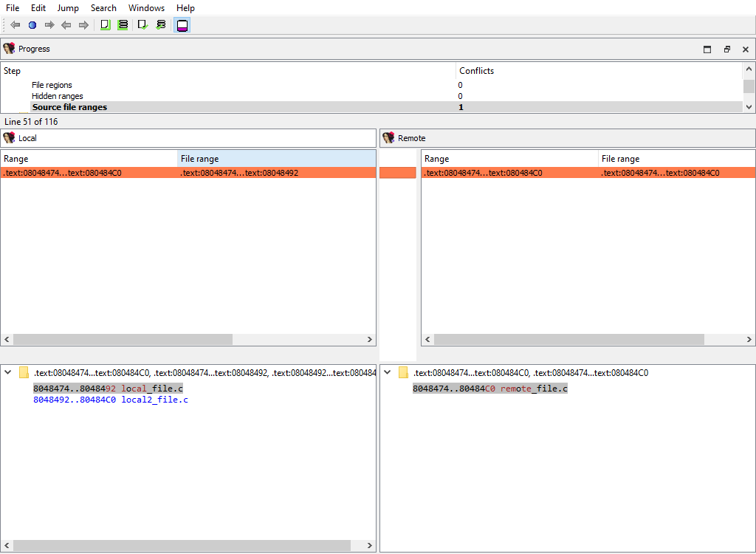Viewport: 756px width, 554px height.
Task: Select the local2_file.c entry
Action: (x=111, y=400)
